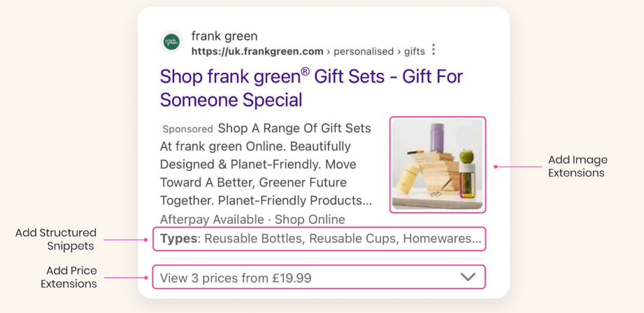Click the uk.frankgreen.com URL
Image resolution: width=644 pixels, height=313 pixels.
pyautogui.click(x=257, y=51)
